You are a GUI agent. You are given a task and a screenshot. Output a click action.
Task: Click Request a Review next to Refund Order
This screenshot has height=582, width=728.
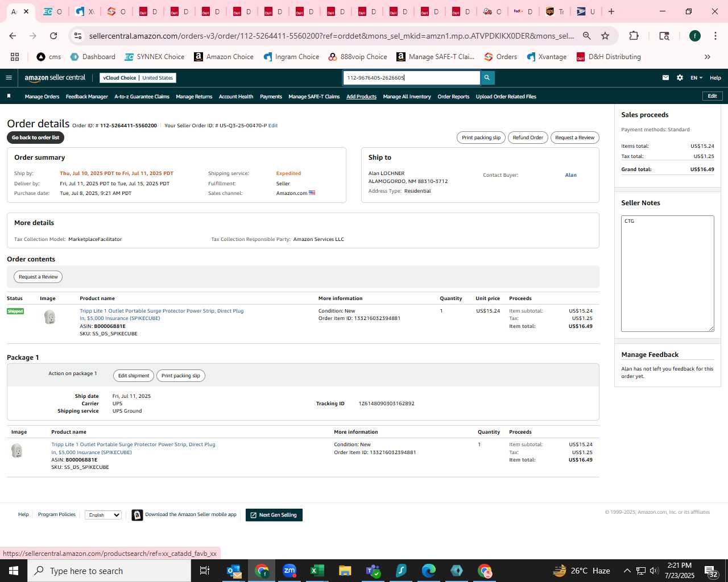pos(574,138)
